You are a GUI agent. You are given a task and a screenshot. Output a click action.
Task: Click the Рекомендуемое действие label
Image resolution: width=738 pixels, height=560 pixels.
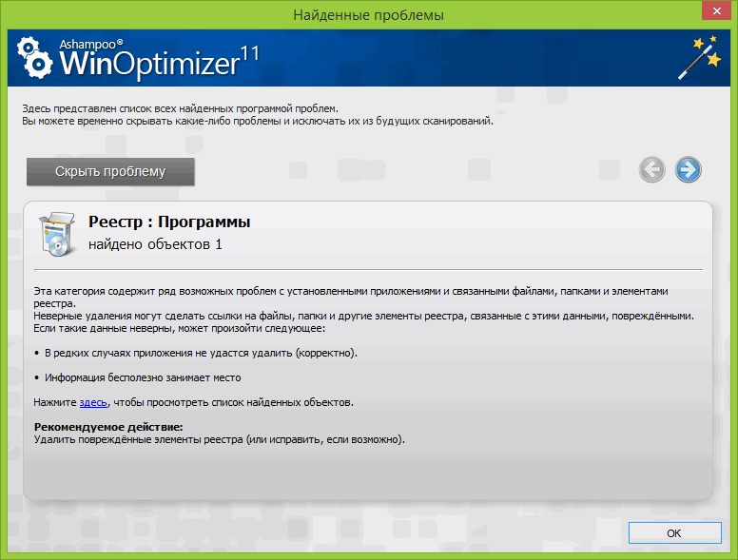click(x=107, y=428)
